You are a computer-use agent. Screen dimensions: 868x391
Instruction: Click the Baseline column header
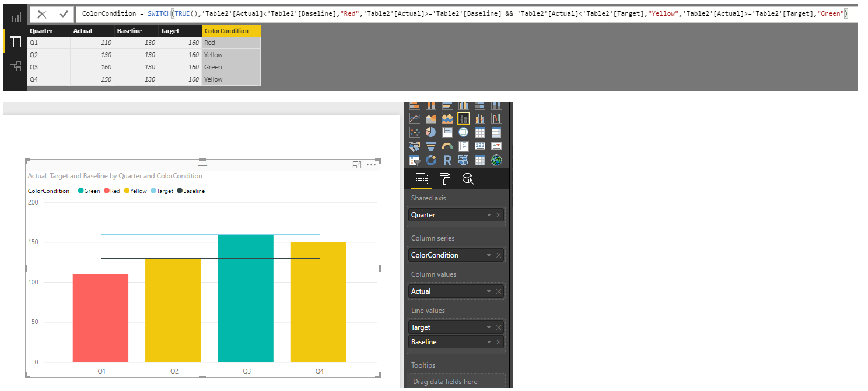click(136, 31)
